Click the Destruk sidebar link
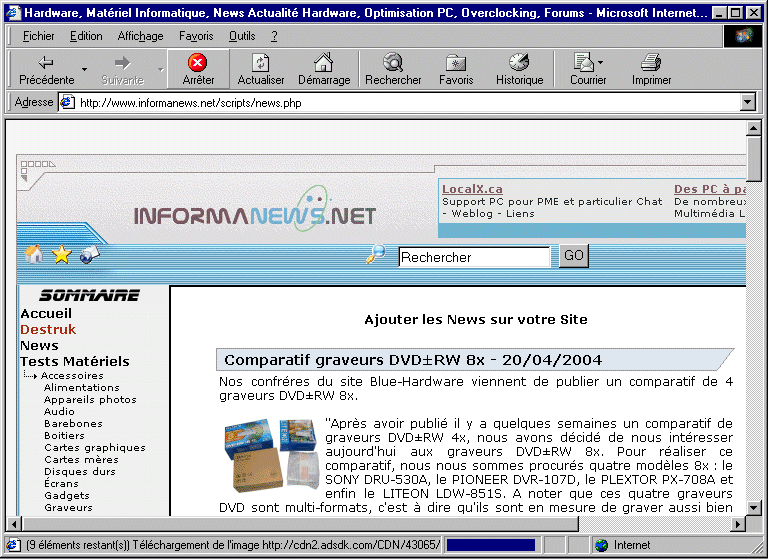Screen dimensions: 769x559 [x=48, y=329]
